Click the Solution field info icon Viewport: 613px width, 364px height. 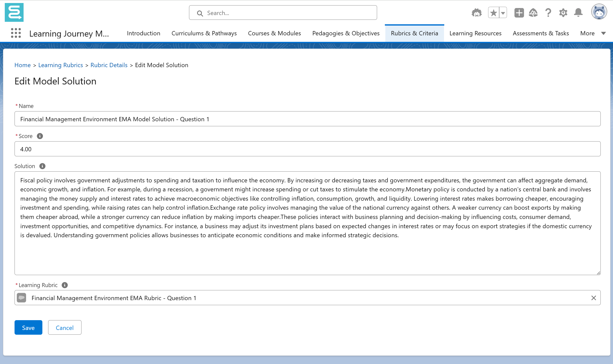click(x=42, y=166)
